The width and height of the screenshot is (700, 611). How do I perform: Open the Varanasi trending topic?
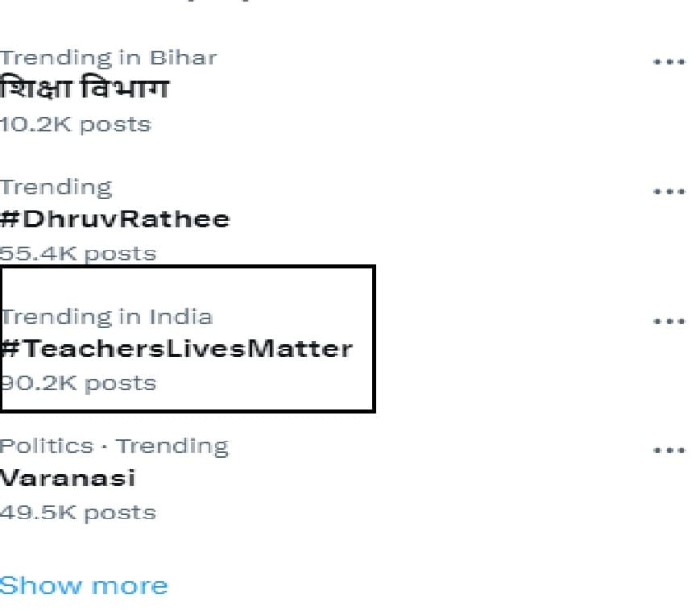coord(68,478)
